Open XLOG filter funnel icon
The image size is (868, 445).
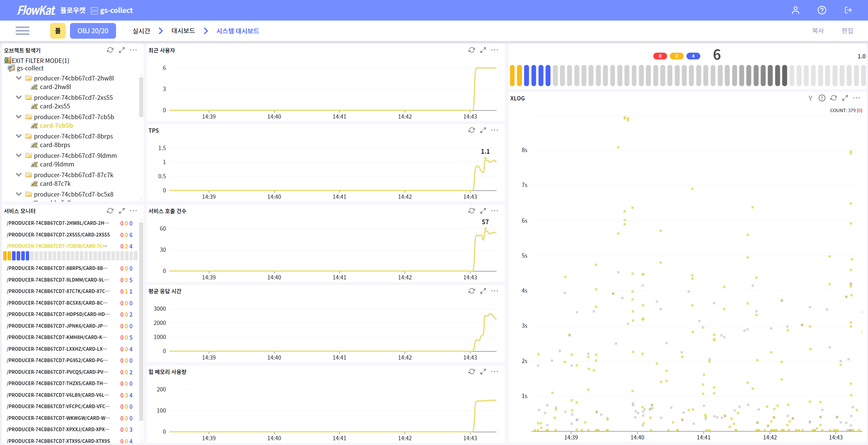point(810,98)
